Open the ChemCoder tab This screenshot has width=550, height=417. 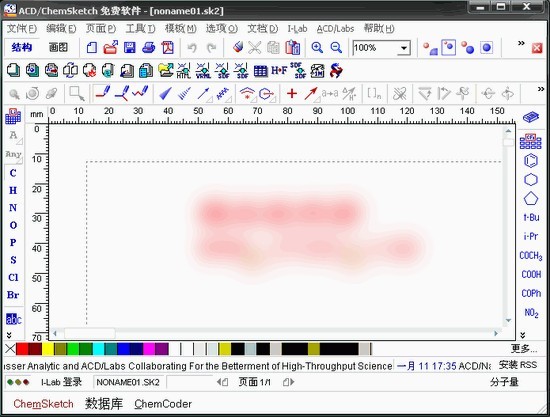pos(163,404)
